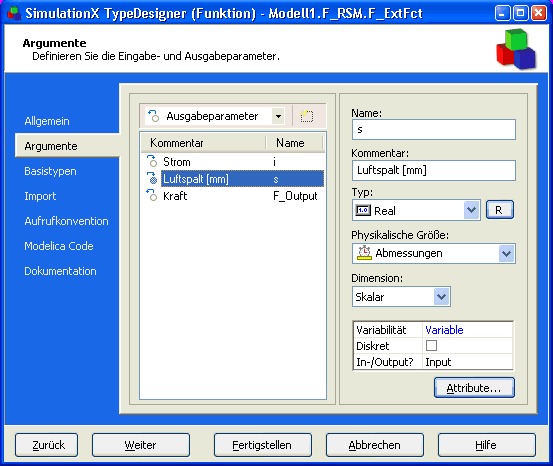
Task: Click the name cell 's' of Luftspalt
Action: 276,179
